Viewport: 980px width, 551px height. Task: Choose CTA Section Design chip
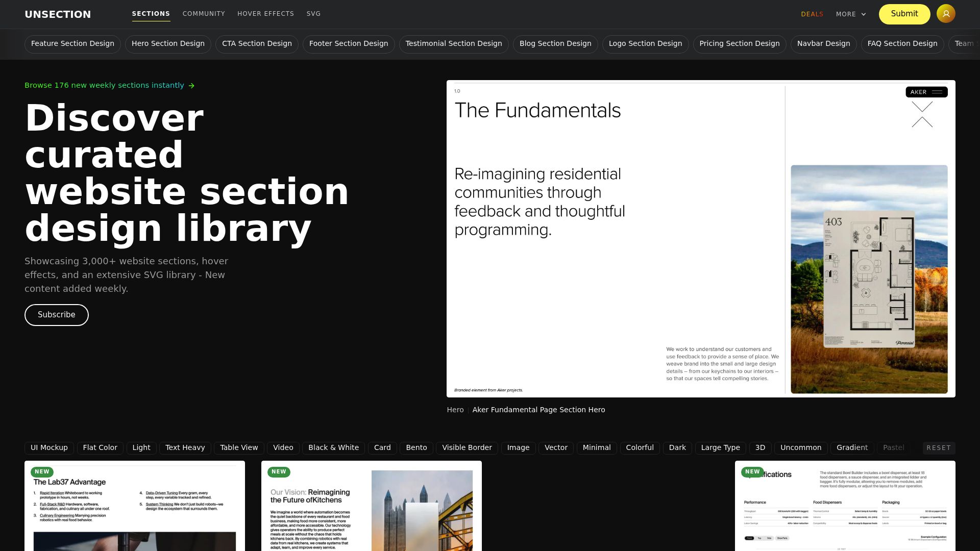(x=257, y=44)
